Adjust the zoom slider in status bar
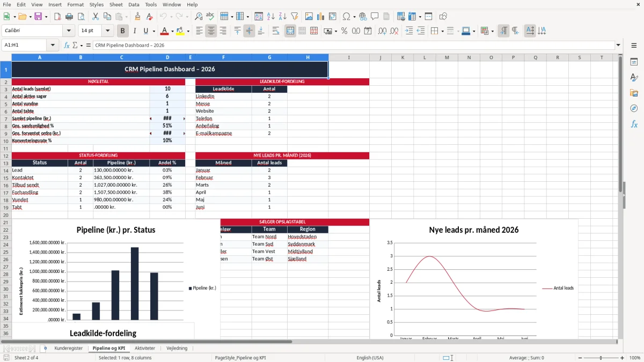The image size is (644, 362). (x=601, y=358)
